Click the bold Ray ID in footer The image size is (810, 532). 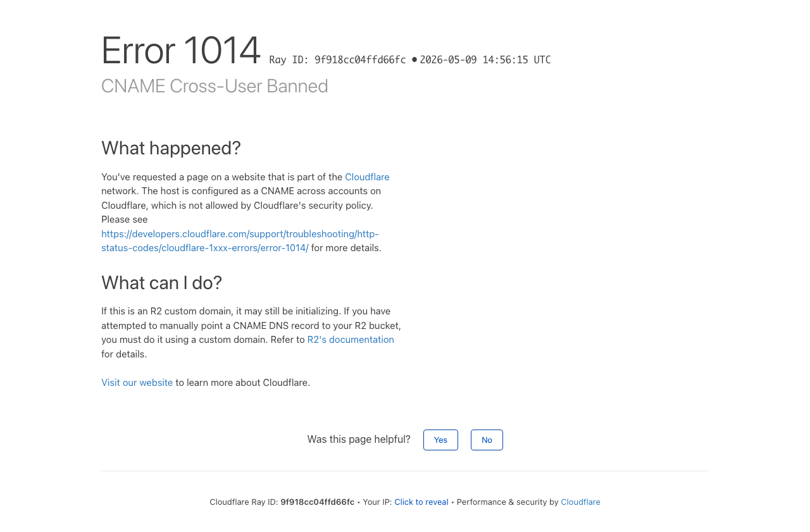pos(317,502)
